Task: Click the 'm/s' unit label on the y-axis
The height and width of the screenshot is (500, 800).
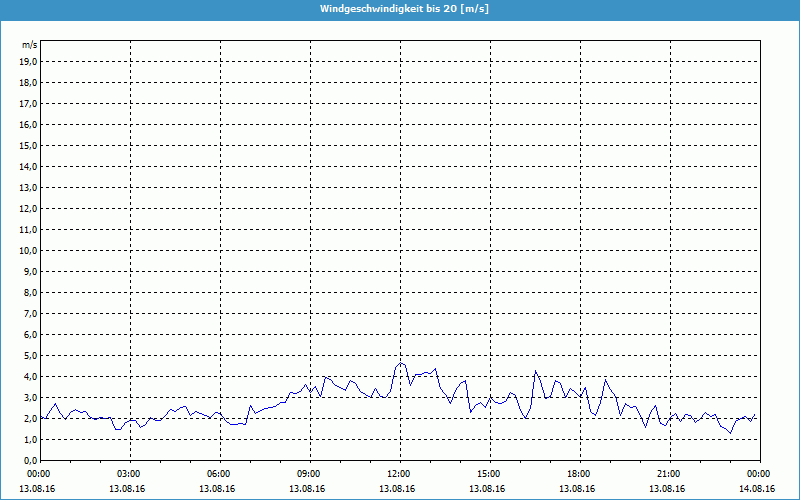Action: (29, 46)
